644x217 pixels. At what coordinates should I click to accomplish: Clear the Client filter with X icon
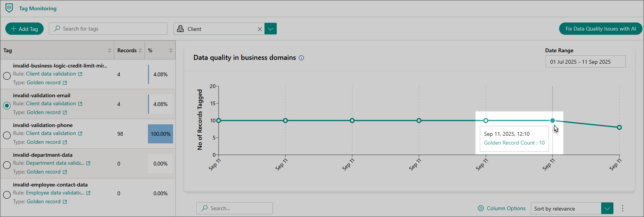260,29
